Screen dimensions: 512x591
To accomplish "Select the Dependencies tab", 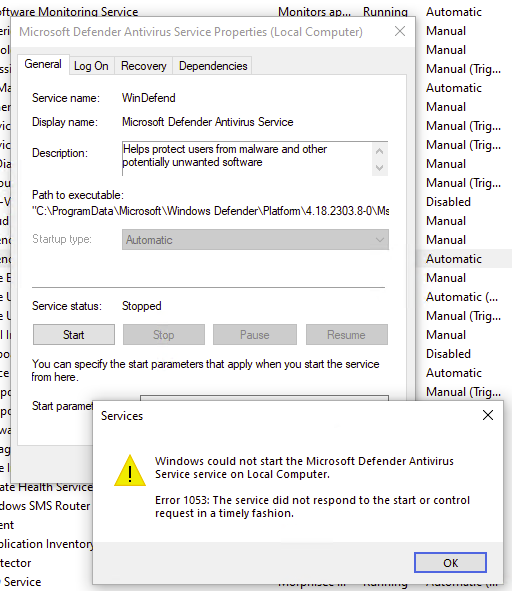I will [213, 66].
